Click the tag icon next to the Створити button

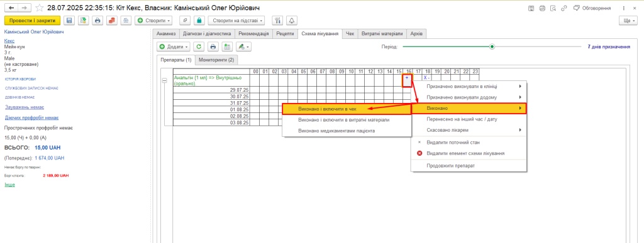(126, 20)
